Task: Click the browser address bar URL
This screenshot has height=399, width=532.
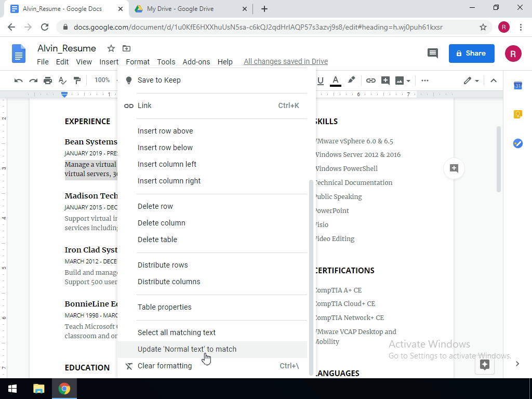Action: [x=258, y=27]
